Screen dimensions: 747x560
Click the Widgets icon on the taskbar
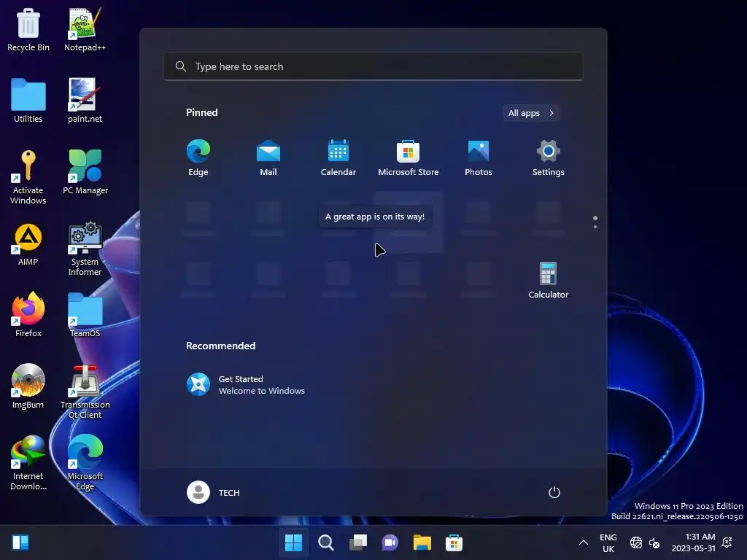(20, 542)
